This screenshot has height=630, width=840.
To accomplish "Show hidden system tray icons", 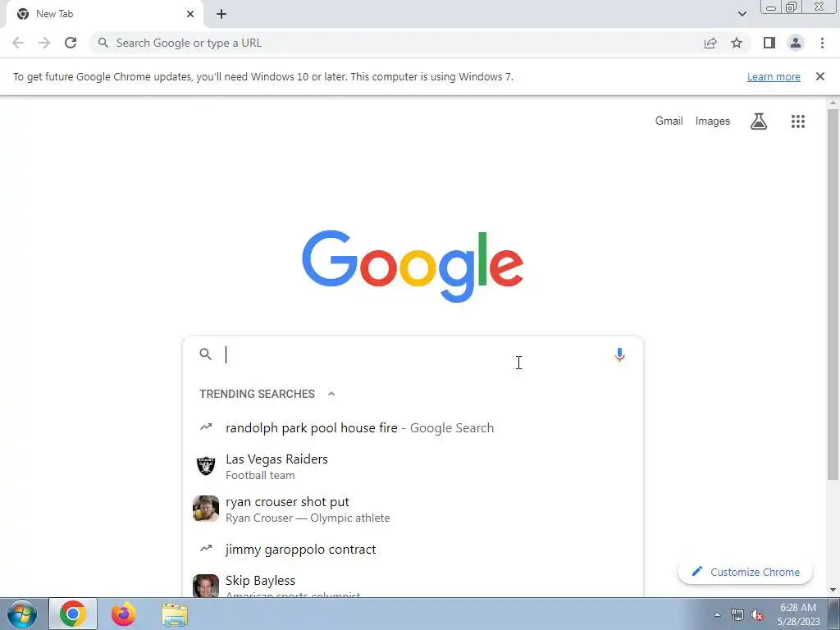I will coord(717,614).
